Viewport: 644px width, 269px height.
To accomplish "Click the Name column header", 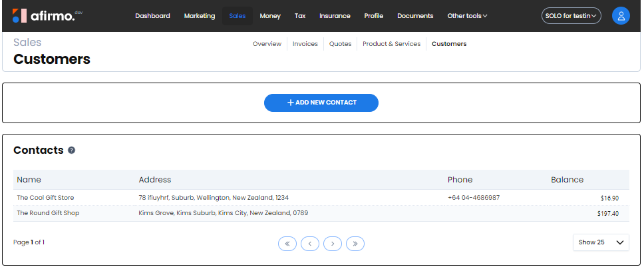I will (x=29, y=180).
